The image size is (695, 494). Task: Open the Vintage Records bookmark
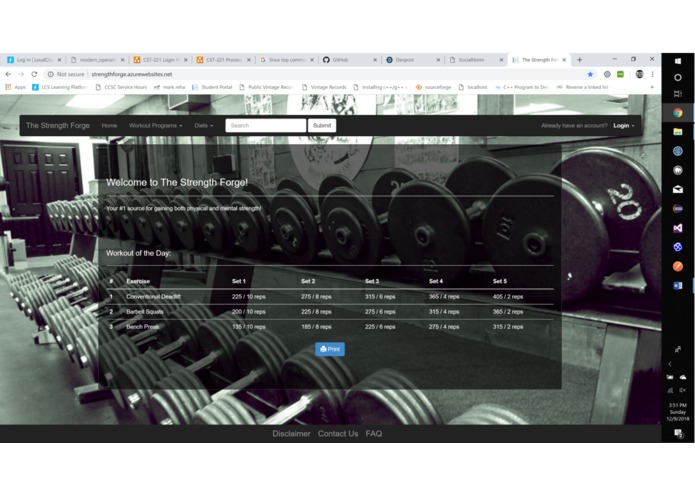click(x=324, y=87)
